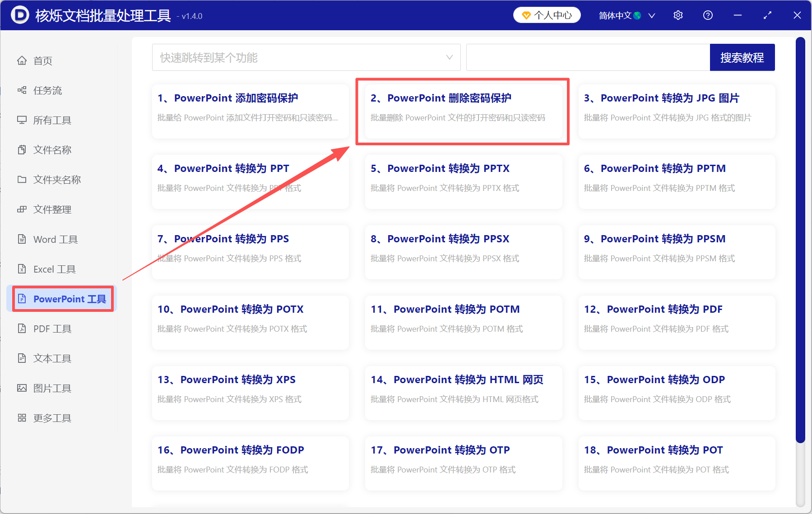Switch to the 首页 view

click(x=43, y=60)
